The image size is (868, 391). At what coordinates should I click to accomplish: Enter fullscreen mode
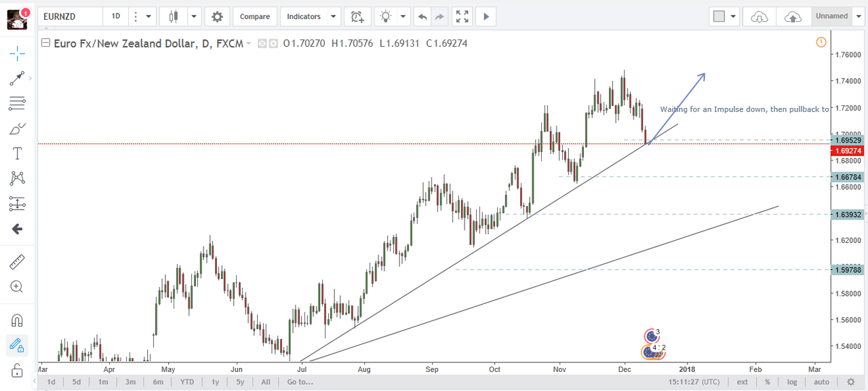tap(462, 16)
